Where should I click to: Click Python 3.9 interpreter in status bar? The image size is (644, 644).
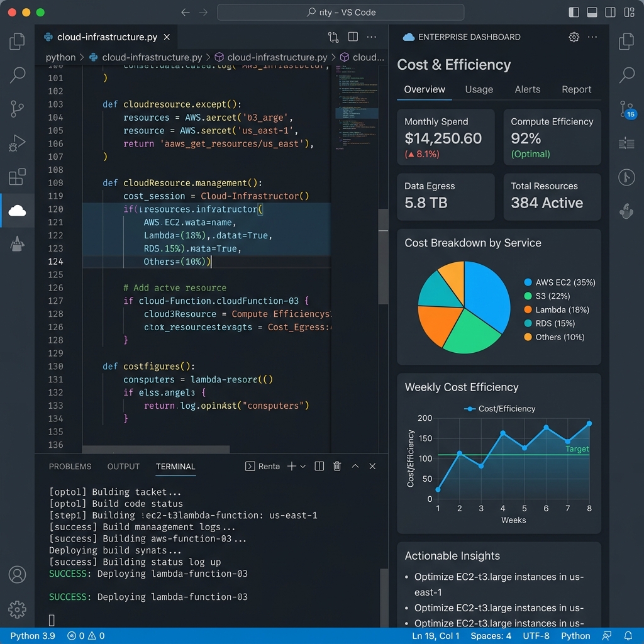coord(33,636)
